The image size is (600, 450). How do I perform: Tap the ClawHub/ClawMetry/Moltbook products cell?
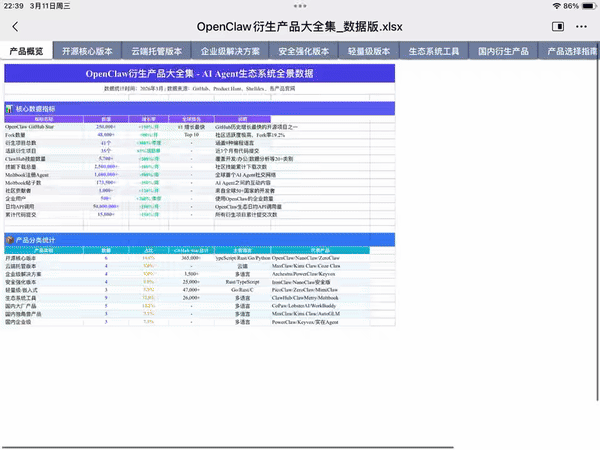tap(320, 298)
